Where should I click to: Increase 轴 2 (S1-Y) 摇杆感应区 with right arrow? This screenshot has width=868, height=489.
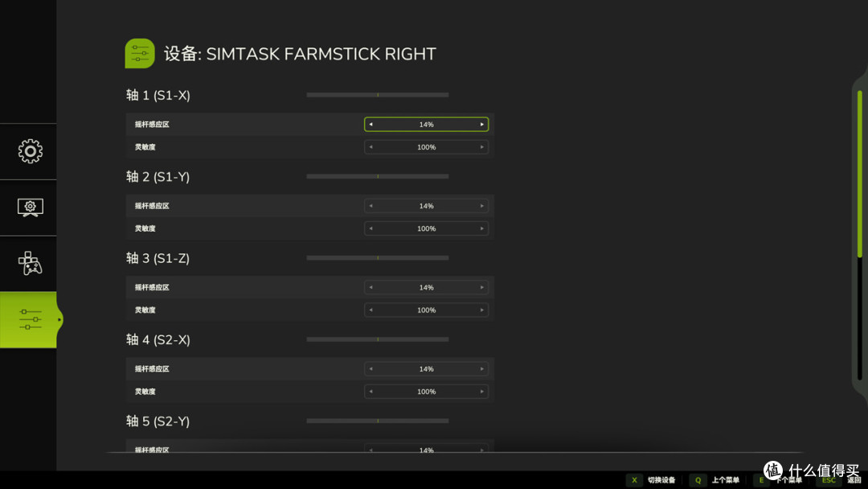[x=481, y=206]
